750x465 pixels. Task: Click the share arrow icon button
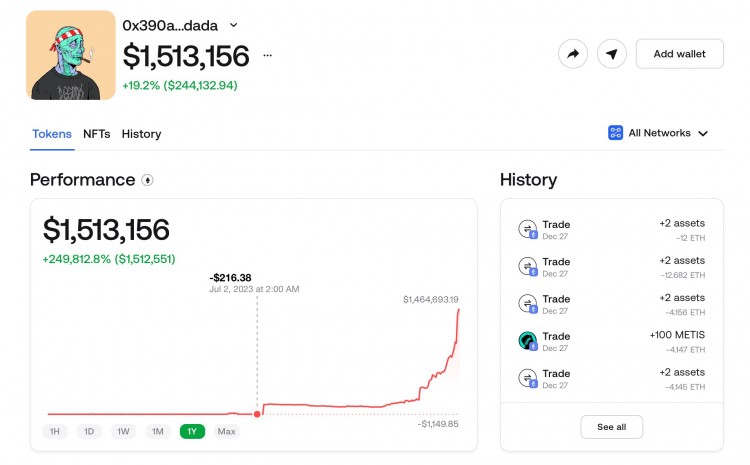(x=573, y=54)
